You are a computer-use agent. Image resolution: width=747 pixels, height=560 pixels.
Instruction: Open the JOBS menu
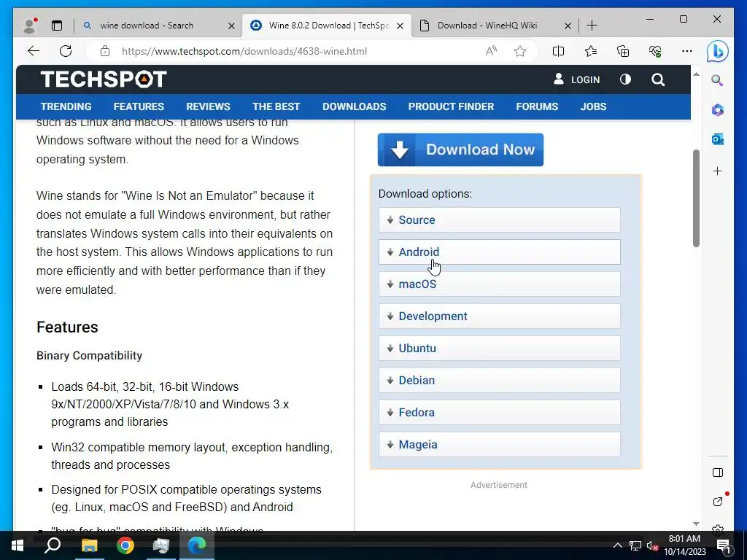coord(594,106)
